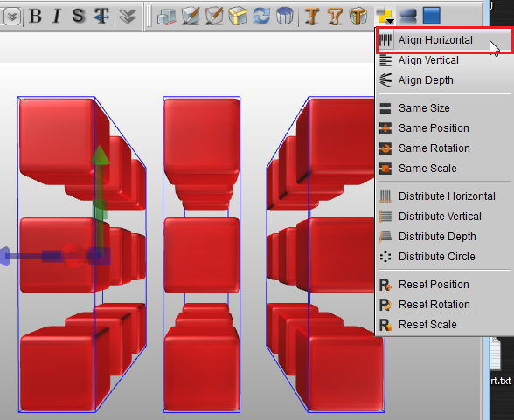This screenshot has height=420, width=514.
Task: Click the boxed 3D text T icon
Action: point(358,16)
